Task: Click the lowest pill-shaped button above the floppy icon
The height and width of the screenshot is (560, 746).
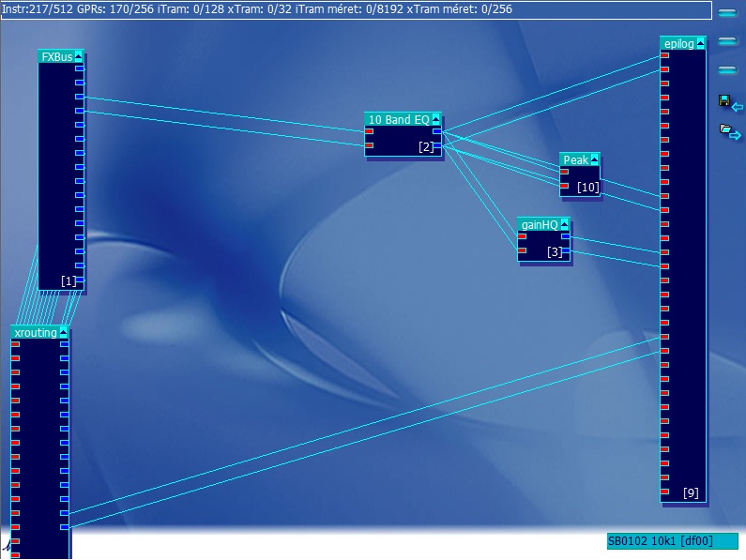Action: (727, 70)
